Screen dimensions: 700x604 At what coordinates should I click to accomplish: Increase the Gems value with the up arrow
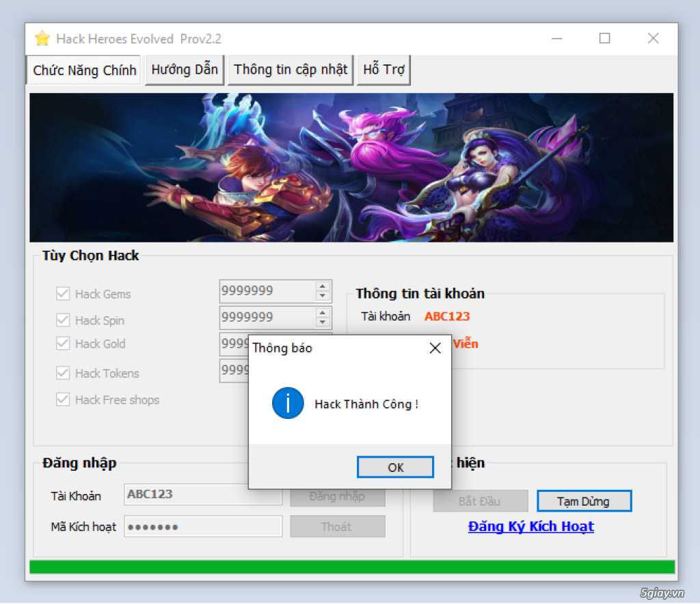pyautogui.click(x=322, y=286)
